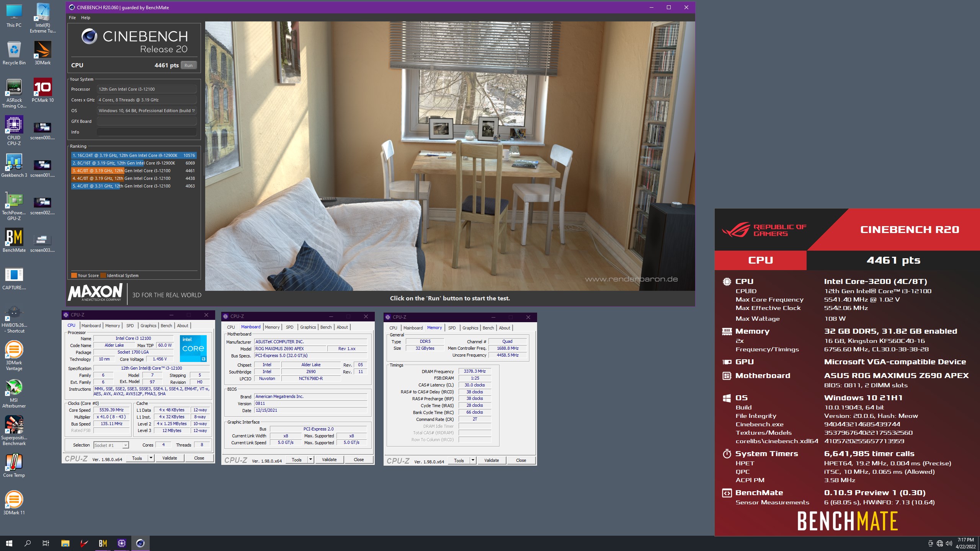Expand Tools dropdown arrow in first CPU-Z window
Viewport: 980px width, 551px height.
pos(151,458)
